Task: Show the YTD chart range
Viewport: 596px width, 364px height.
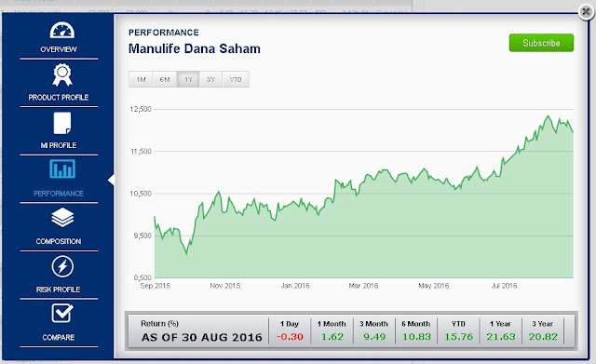Action: click(x=236, y=79)
